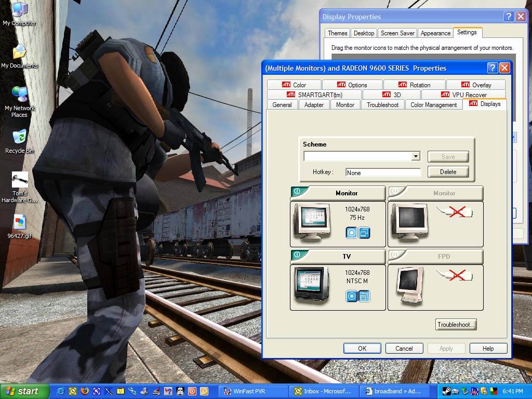Open Screen Saver tab in Display Properties
The height and width of the screenshot is (399, 532).
click(397, 33)
